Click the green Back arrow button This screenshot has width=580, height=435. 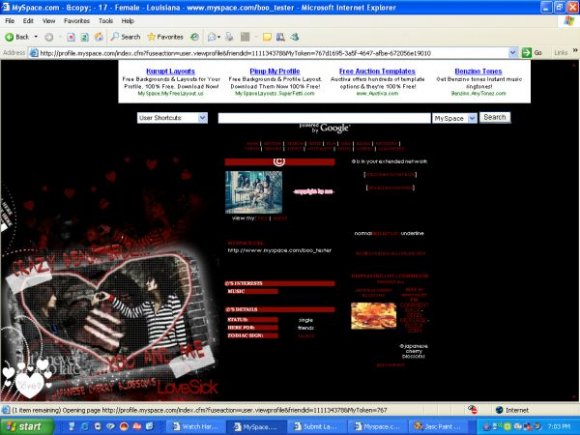[x=17, y=37]
